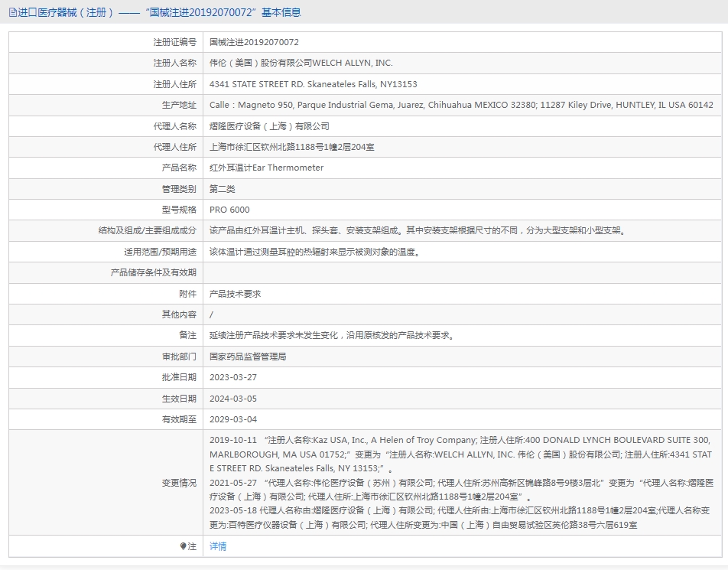
Task: Select management category value 第二类
Action: point(223,189)
